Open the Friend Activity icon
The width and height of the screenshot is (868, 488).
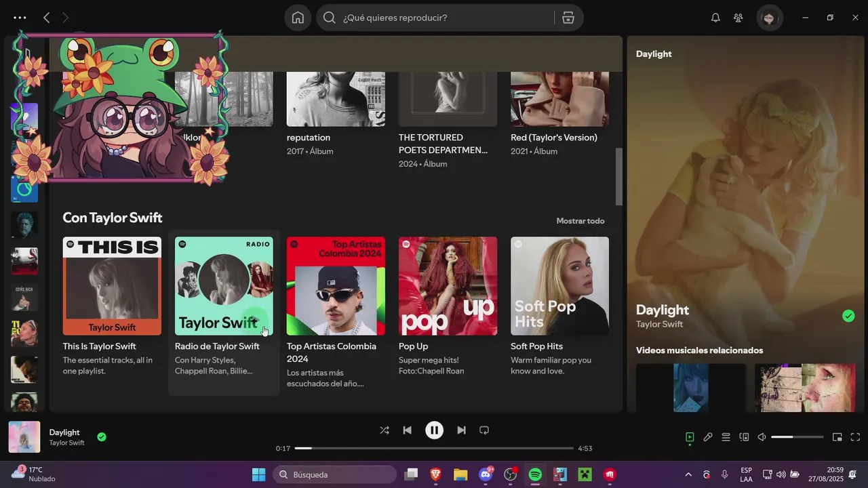pos(738,18)
